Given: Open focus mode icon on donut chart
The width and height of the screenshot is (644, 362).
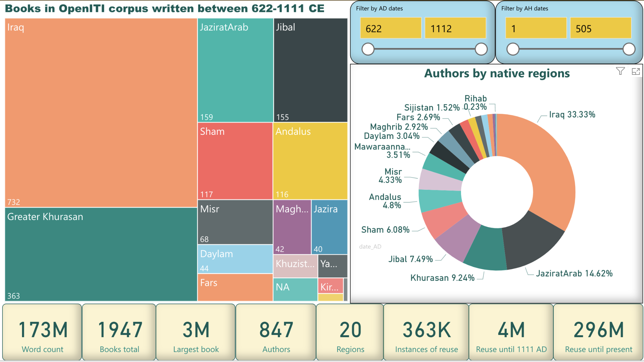Looking at the screenshot, I should click(x=636, y=71).
